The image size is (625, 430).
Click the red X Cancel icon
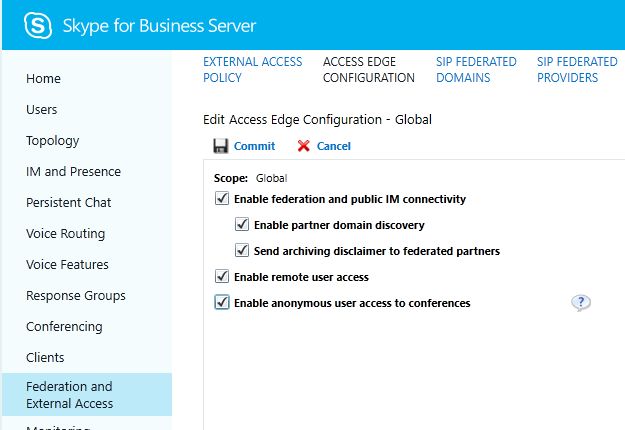[x=303, y=146]
